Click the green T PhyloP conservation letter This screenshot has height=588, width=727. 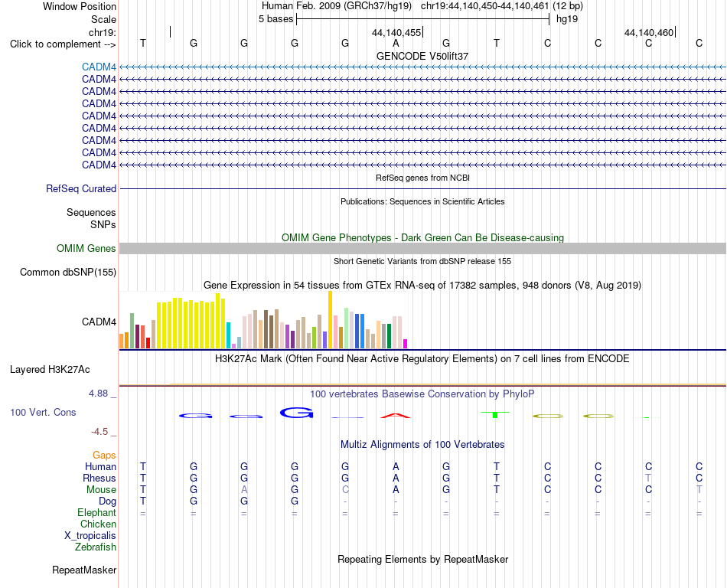tap(495, 414)
